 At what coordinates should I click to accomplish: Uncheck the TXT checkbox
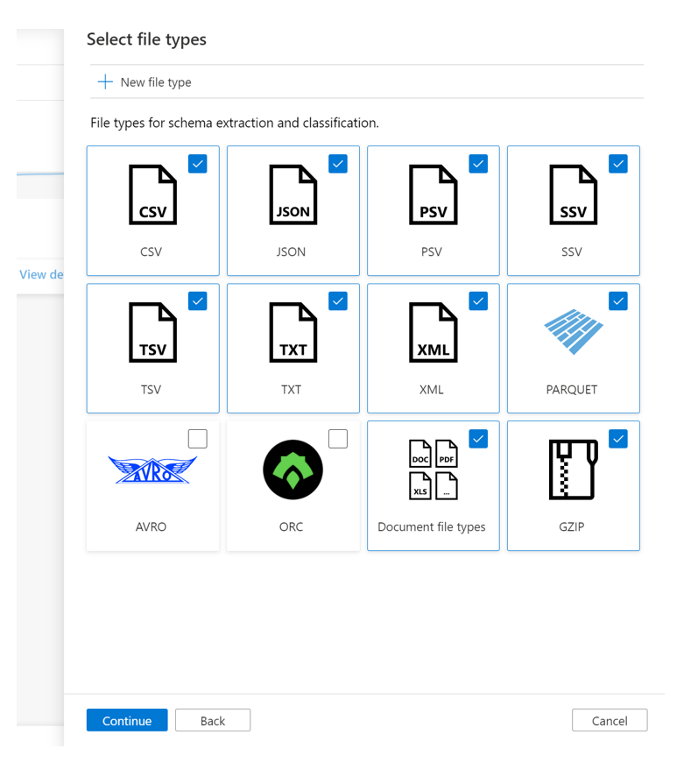pos(338,301)
